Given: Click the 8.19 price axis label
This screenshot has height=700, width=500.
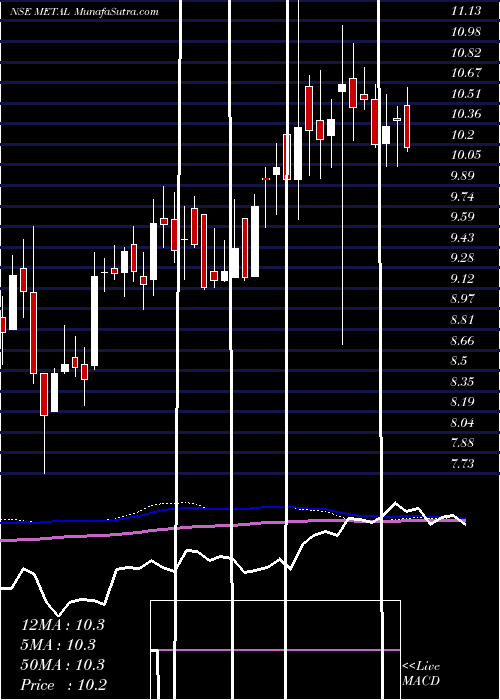Looking at the screenshot, I should point(463,402).
